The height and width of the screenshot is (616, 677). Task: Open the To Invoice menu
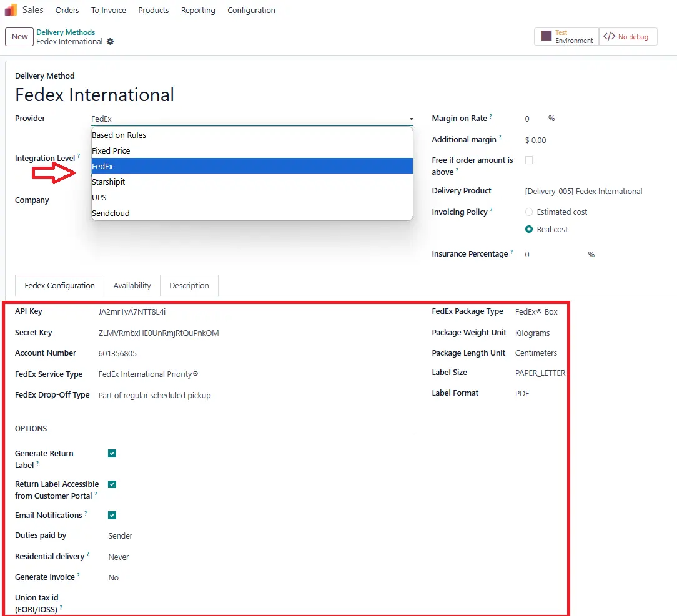pyautogui.click(x=109, y=11)
